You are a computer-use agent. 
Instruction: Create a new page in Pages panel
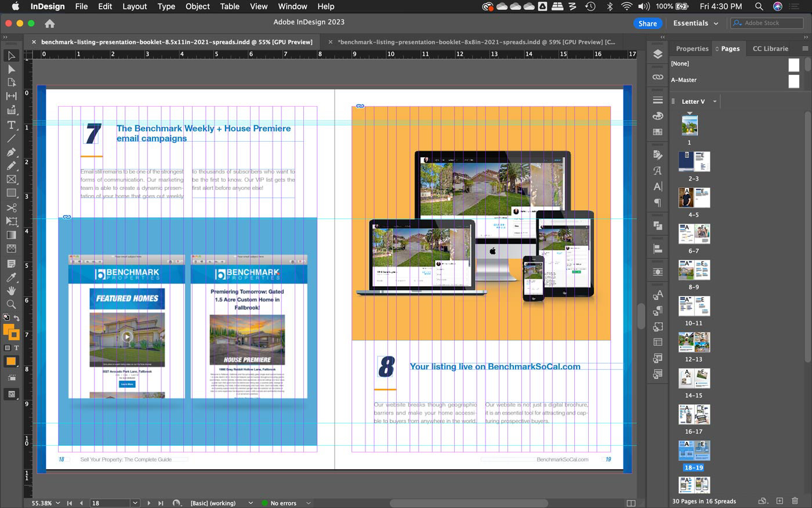point(780,501)
